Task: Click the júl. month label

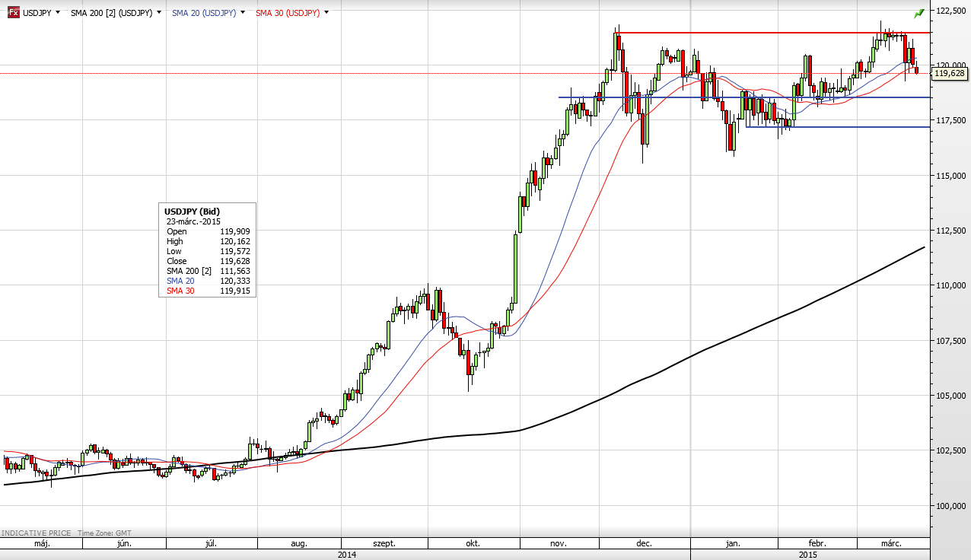Action: coord(212,544)
